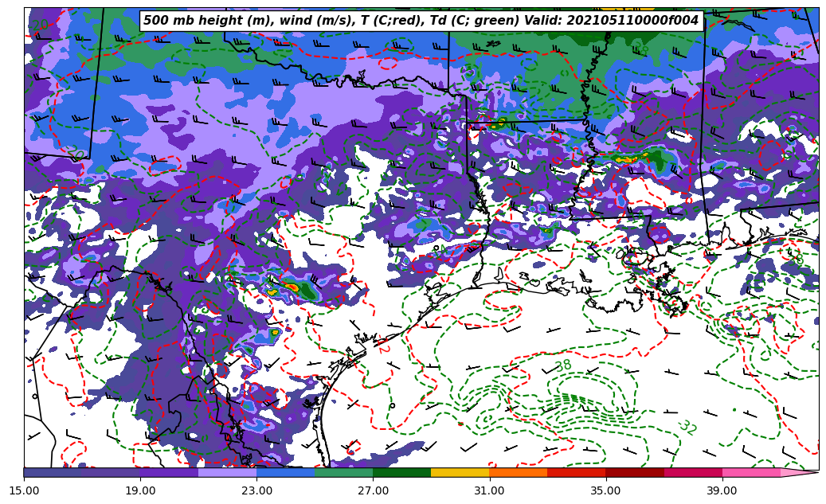
Task: Pick the dark green 27–29 colorbar segment
Action: [402, 472]
